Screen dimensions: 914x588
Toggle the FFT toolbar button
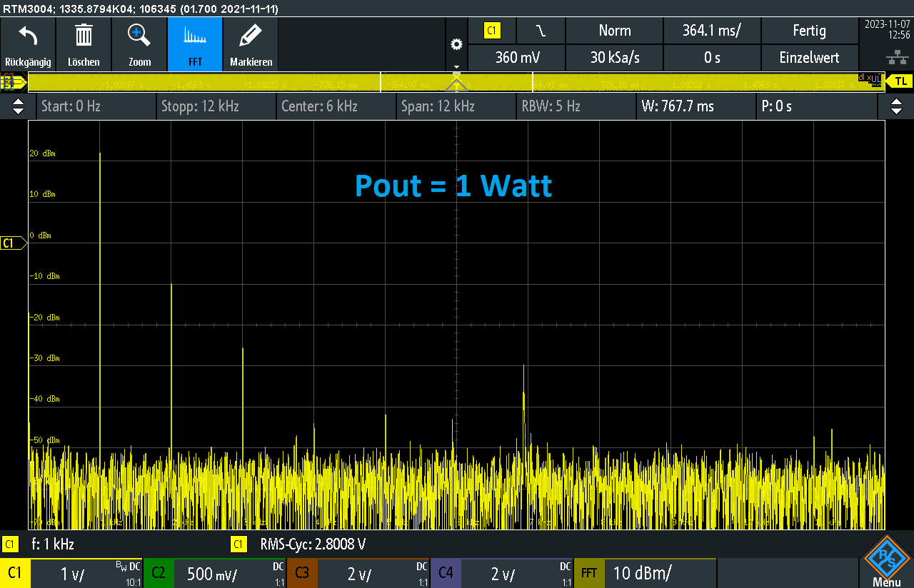195,44
